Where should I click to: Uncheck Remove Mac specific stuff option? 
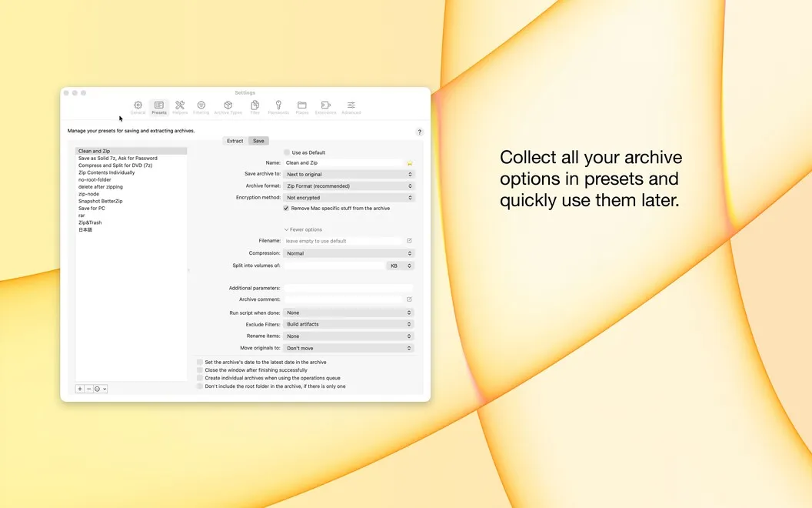tap(286, 209)
